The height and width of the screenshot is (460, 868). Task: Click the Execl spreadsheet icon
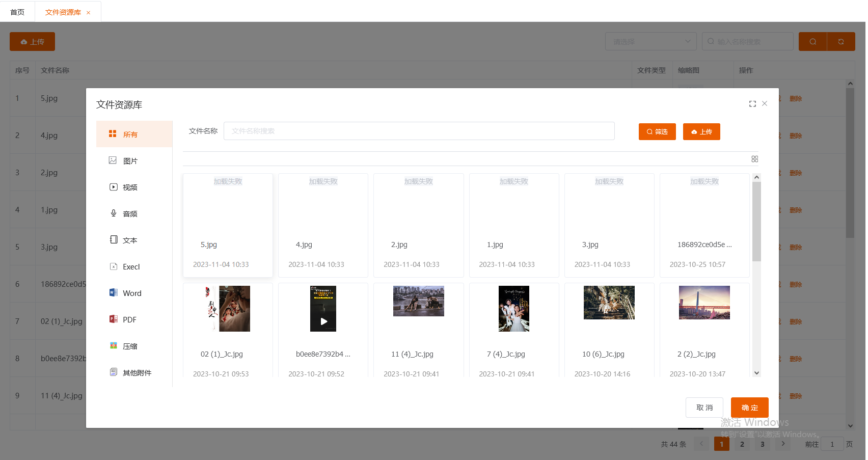click(113, 266)
